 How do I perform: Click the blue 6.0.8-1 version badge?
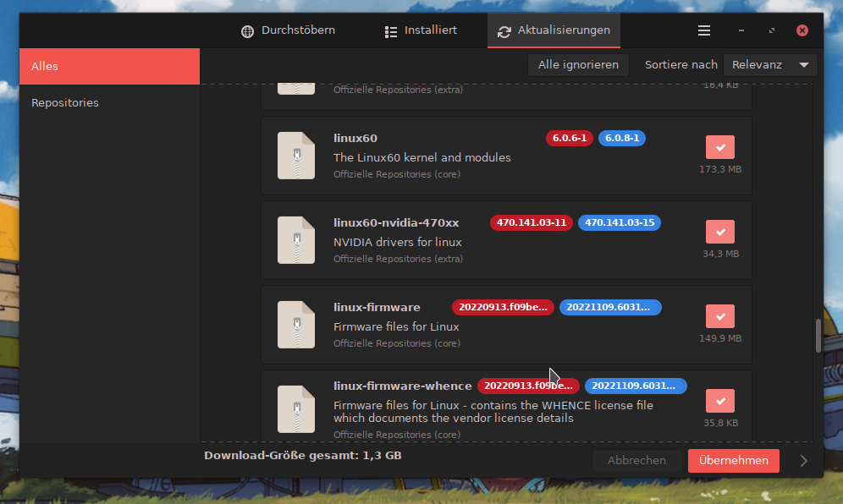click(622, 138)
